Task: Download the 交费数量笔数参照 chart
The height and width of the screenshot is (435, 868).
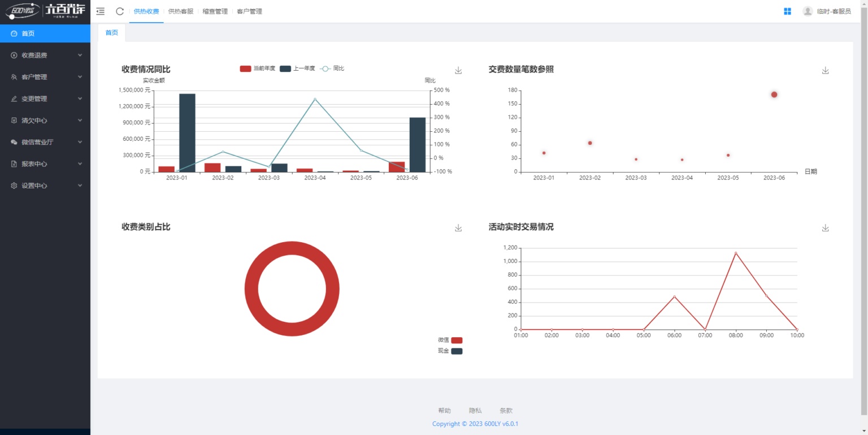Action: coord(825,70)
